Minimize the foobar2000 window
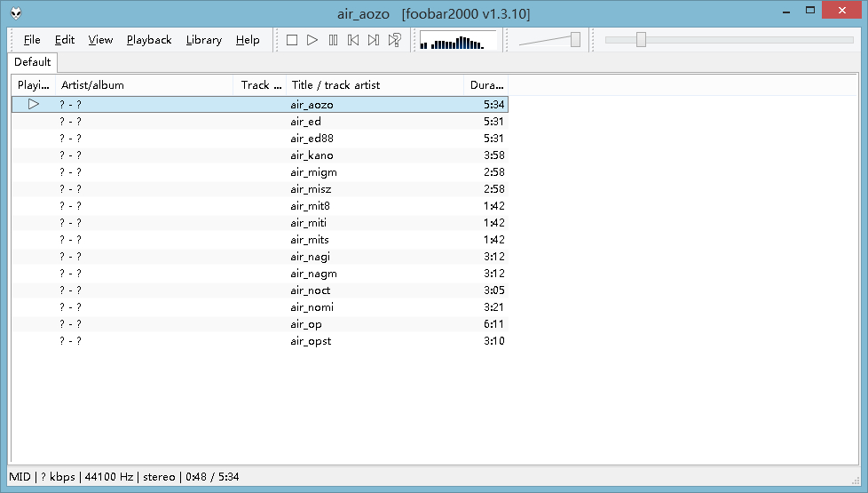868x493 pixels. pos(786,11)
